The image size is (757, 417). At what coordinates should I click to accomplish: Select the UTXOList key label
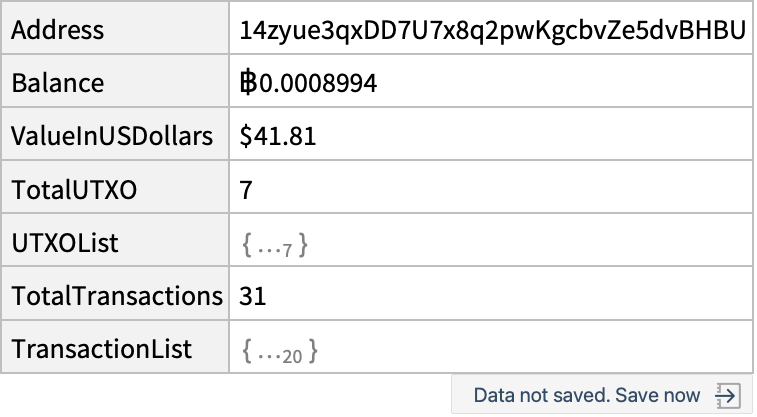pos(65,243)
